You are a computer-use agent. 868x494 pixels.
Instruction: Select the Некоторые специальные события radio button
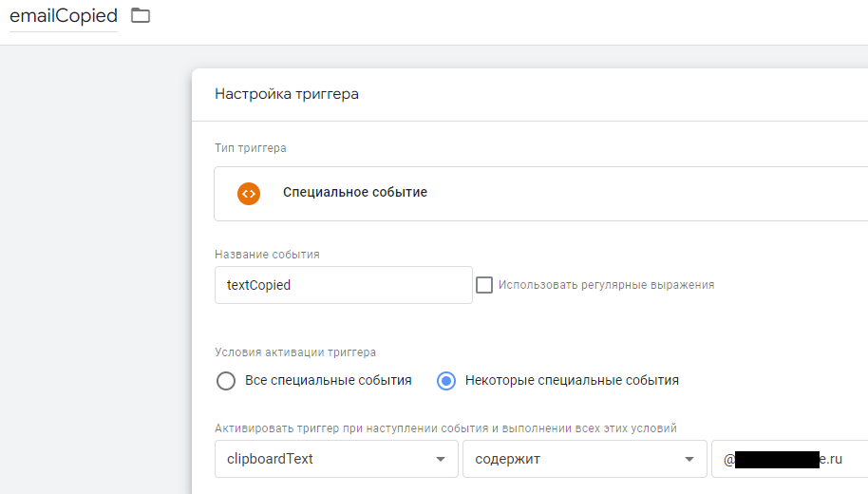point(446,381)
